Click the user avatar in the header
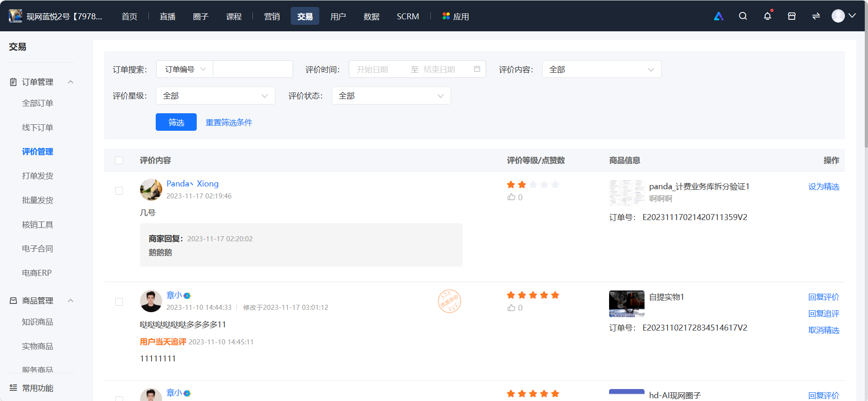Image resolution: width=868 pixels, height=401 pixels. click(x=838, y=16)
